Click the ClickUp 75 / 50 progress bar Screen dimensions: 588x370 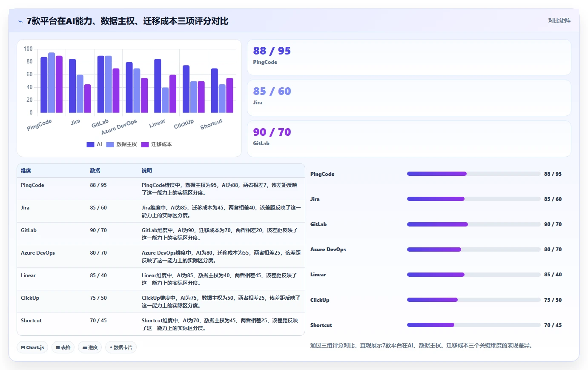click(473, 300)
